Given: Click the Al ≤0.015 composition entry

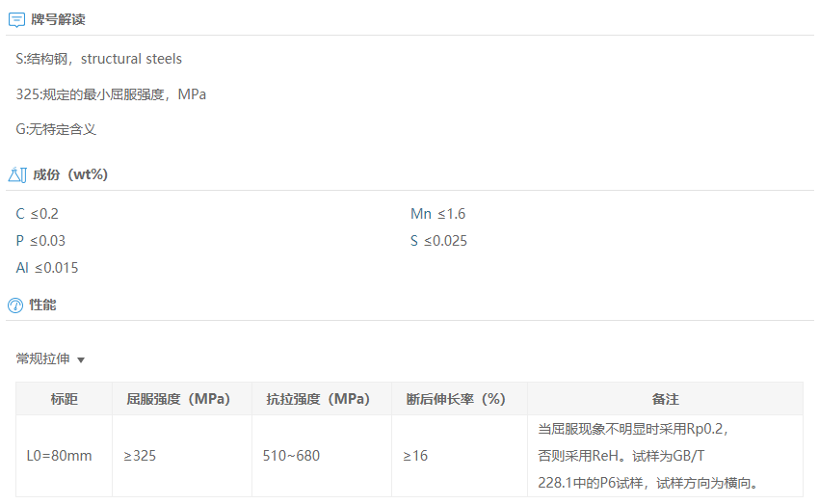Looking at the screenshot, I should click(x=47, y=268).
